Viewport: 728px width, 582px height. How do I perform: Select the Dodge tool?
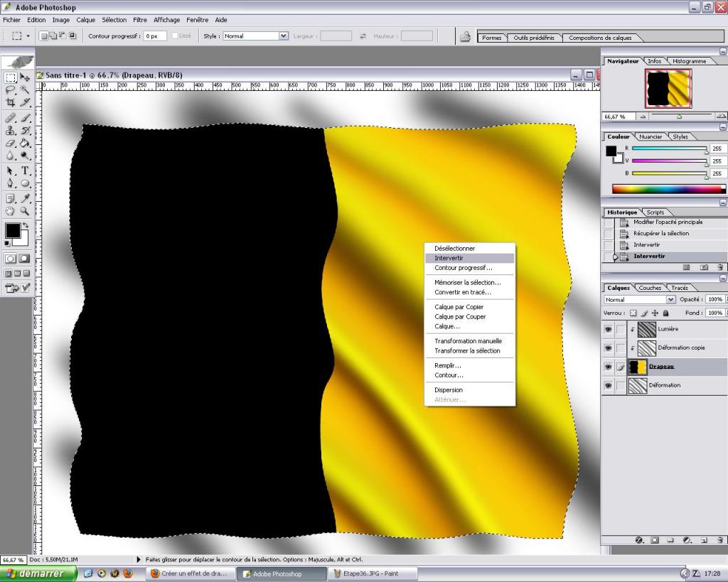click(x=25, y=156)
